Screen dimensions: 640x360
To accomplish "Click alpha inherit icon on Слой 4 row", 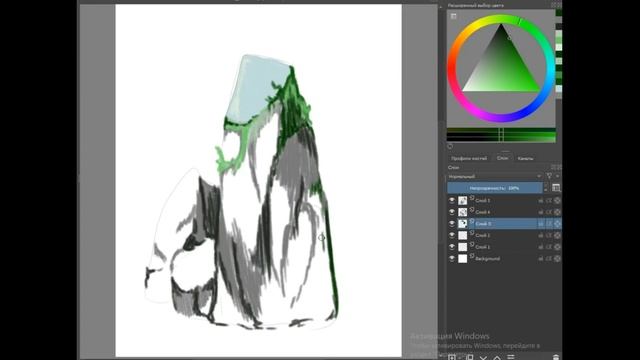I will coord(549,212).
